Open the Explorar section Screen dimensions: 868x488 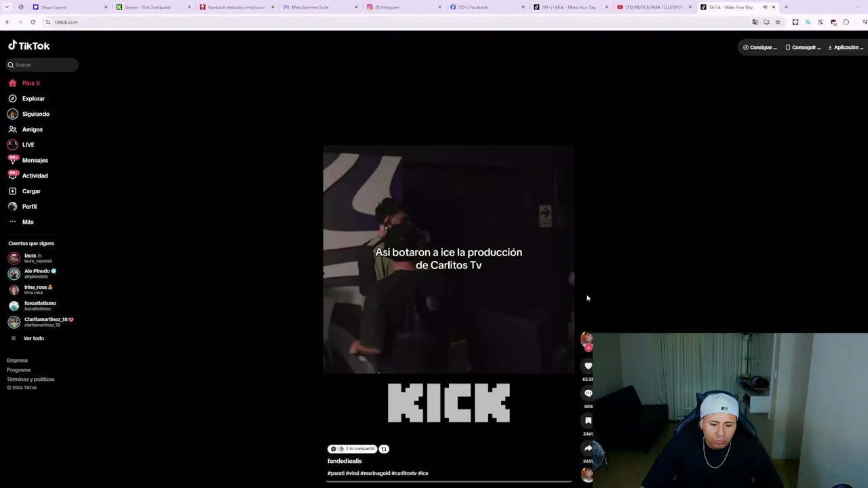point(26,98)
